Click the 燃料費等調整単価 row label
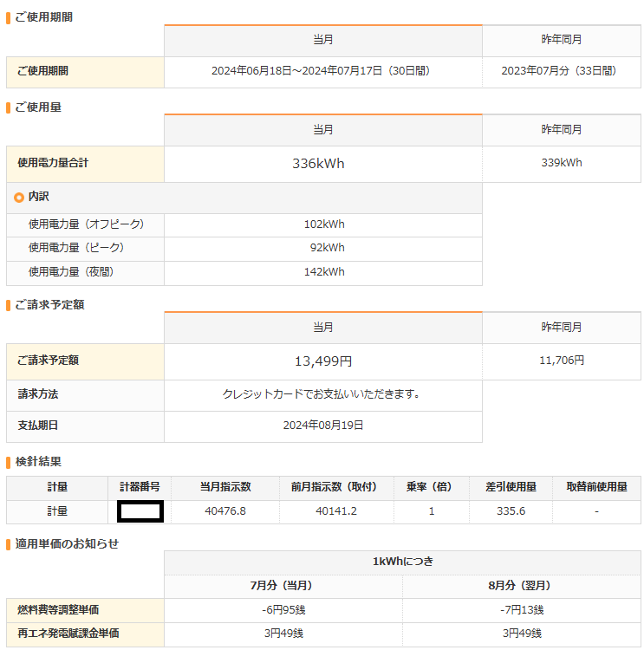 coord(58,610)
